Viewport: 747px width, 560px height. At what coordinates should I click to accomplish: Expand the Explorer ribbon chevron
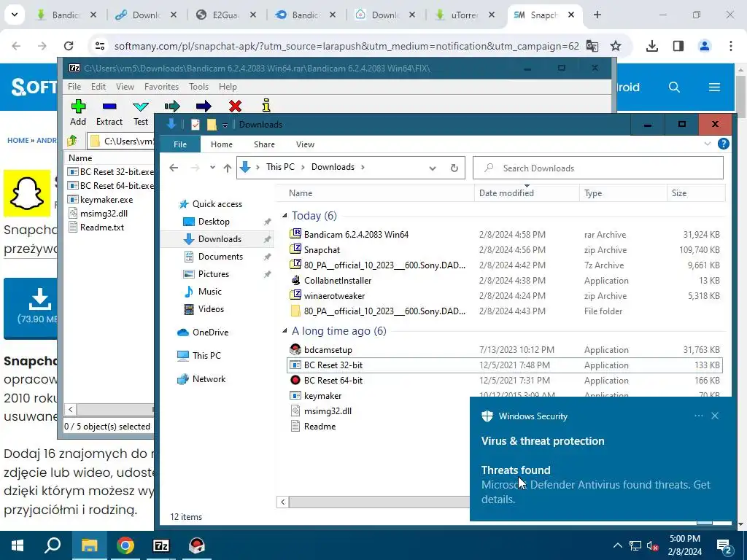tap(708, 144)
